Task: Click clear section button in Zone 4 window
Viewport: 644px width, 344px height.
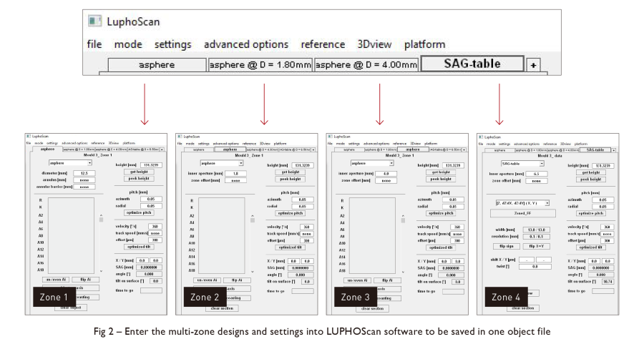Action: [x=523, y=308]
